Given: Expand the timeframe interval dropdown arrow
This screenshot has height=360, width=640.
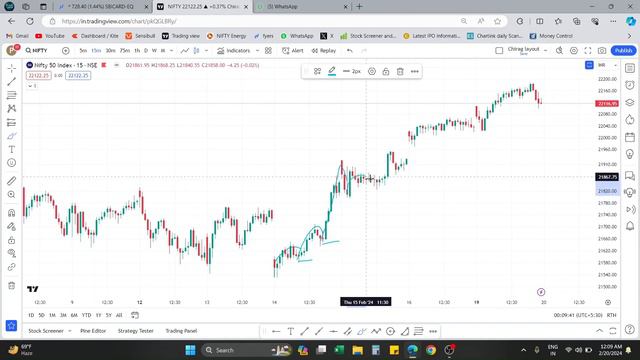Looking at the screenshot, I should click(x=171, y=51).
